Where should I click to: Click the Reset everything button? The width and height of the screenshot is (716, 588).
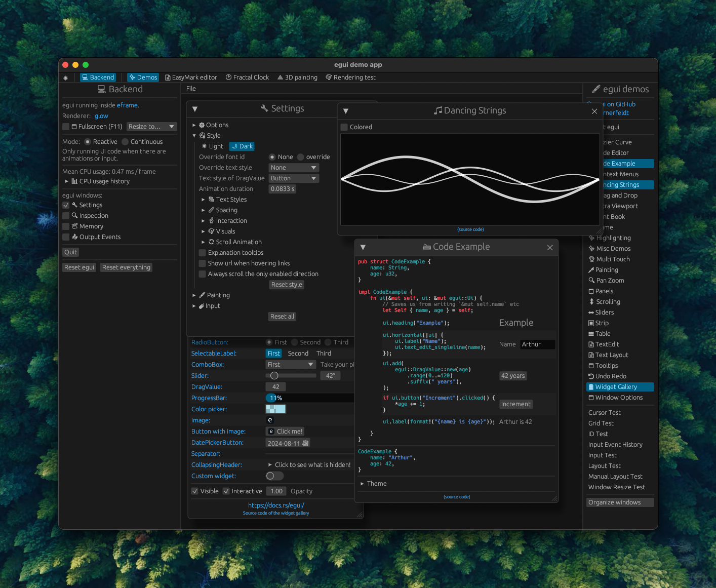tap(126, 267)
